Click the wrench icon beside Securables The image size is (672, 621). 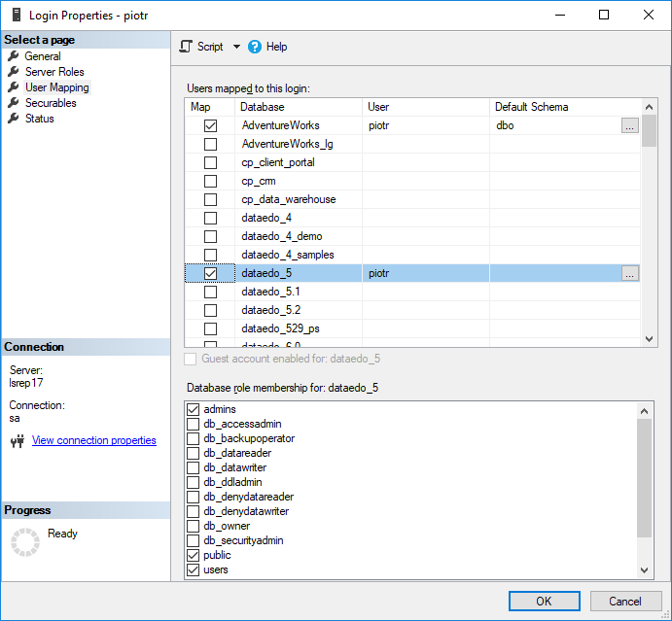[x=14, y=103]
